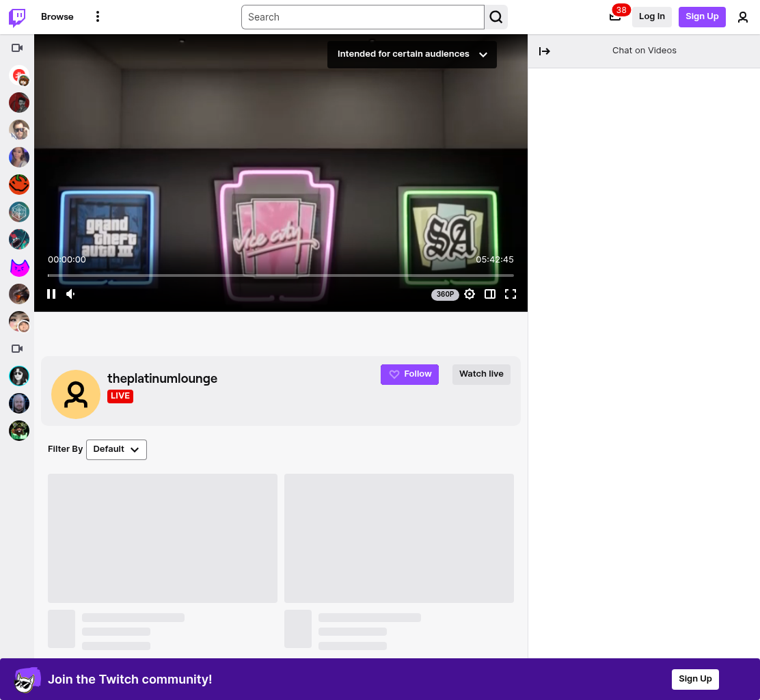The width and height of the screenshot is (760, 700).
Task: Click the video seek progress bar
Action: (281, 275)
